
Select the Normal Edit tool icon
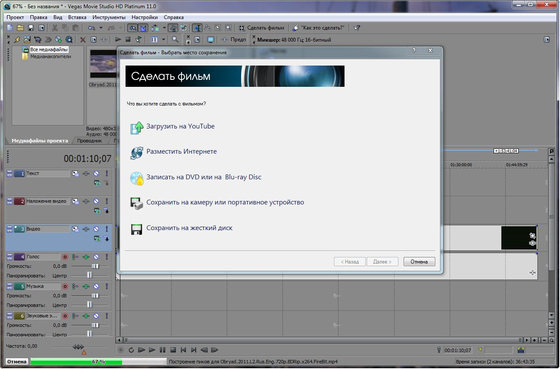[197, 28]
